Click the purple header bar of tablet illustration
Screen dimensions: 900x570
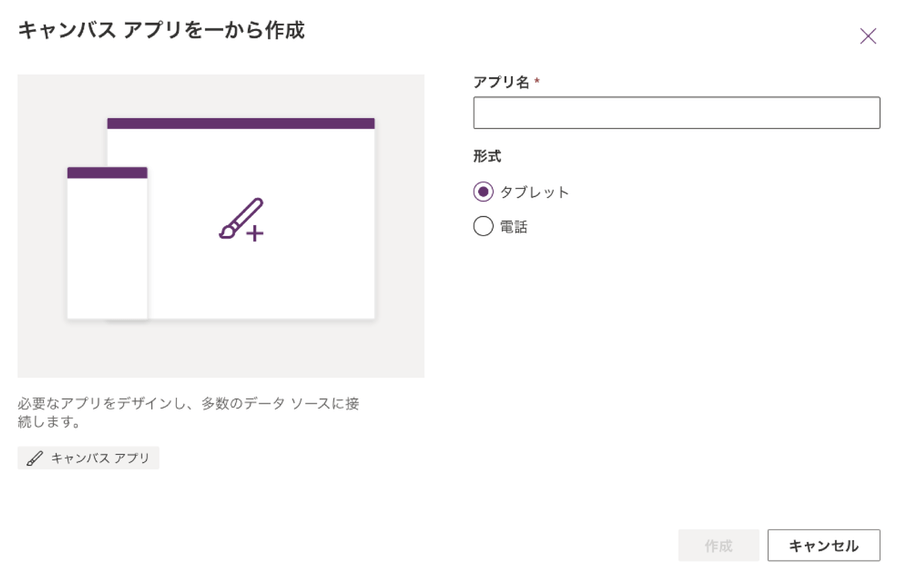point(240,123)
